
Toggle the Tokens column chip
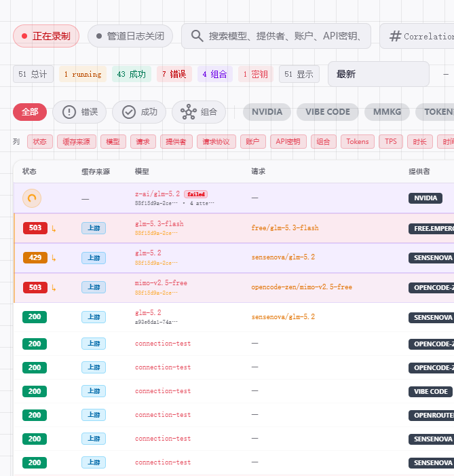click(358, 142)
